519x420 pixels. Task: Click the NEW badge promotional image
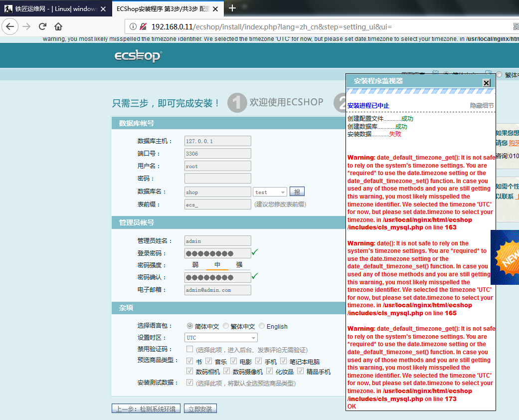(x=505, y=257)
